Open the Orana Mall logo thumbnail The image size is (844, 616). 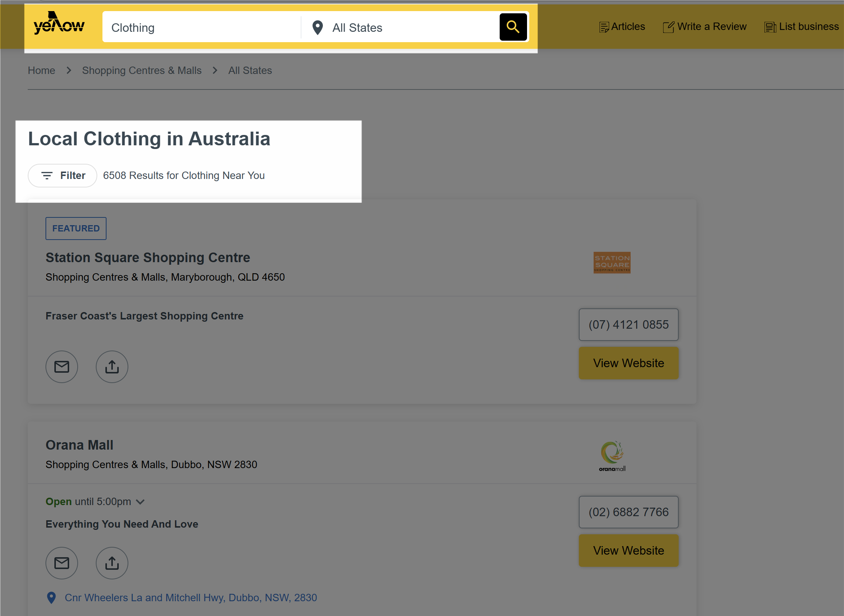tap(612, 456)
